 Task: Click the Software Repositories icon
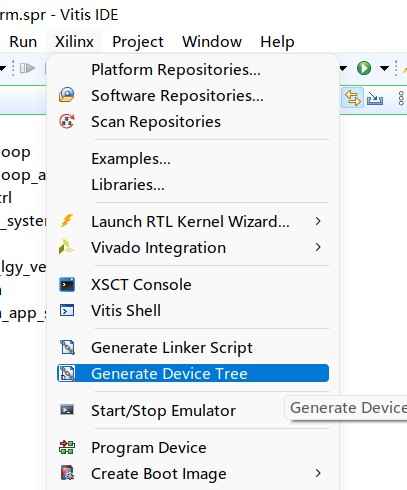click(x=67, y=95)
